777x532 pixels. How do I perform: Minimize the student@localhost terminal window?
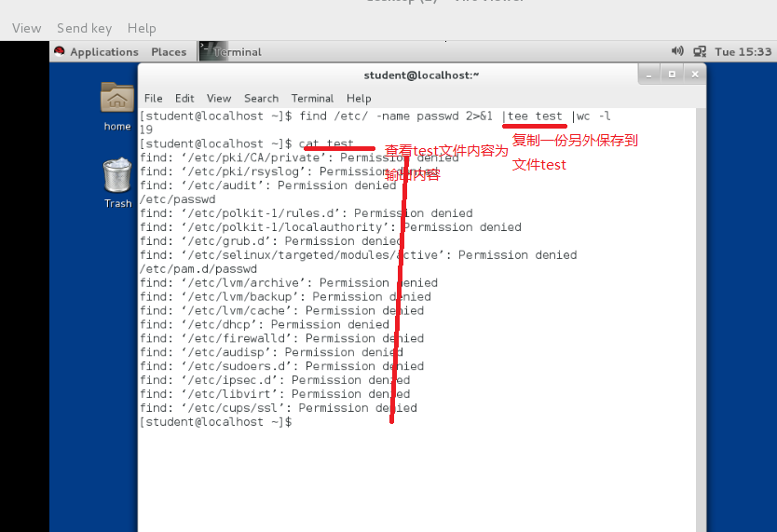649,75
